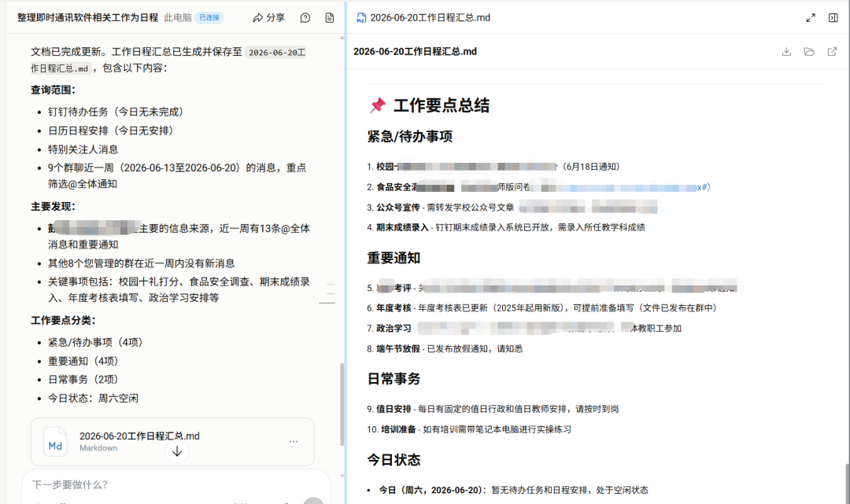Image resolution: width=850 pixels, height=504 pixels.
Task: Click the 主要发现 heading in chat
Action: 54,206
